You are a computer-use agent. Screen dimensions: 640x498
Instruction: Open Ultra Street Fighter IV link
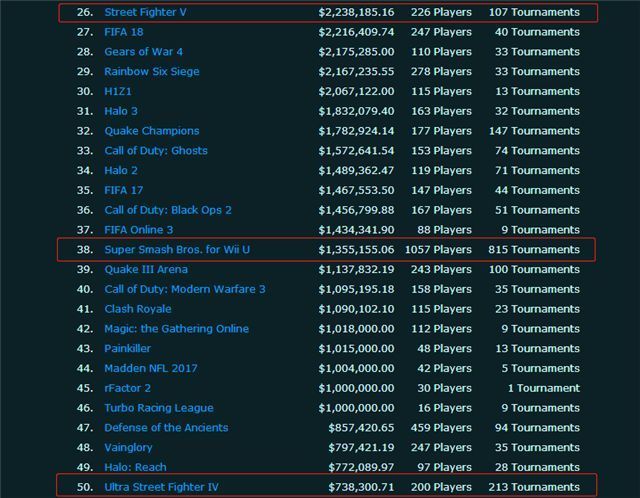[x=162, y=487]
